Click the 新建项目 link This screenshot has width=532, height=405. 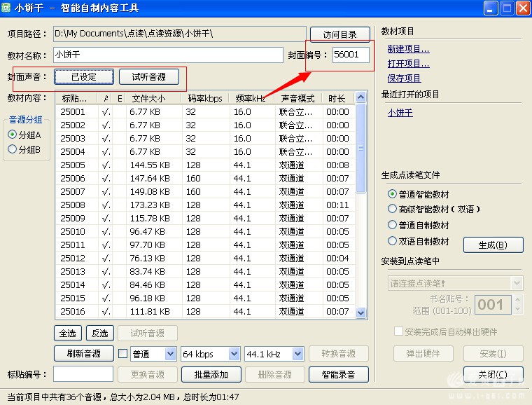(408, 49)
